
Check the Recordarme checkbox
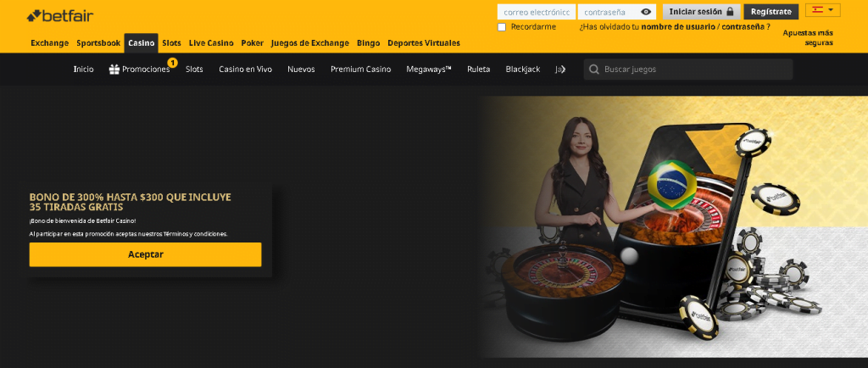[x=502, y=27]
